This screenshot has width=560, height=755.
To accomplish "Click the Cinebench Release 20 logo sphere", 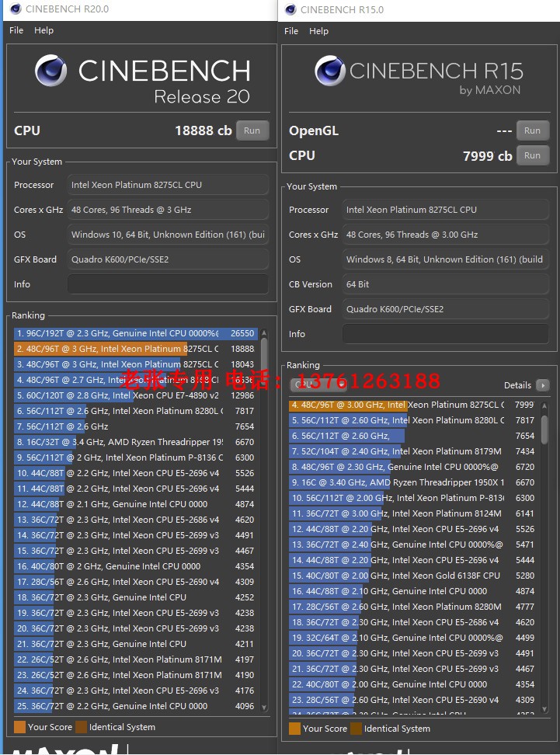I will coord(50,71).
